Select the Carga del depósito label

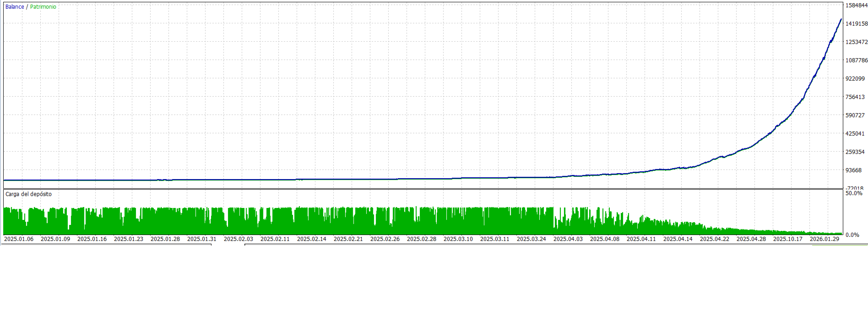tap(28, 194)
